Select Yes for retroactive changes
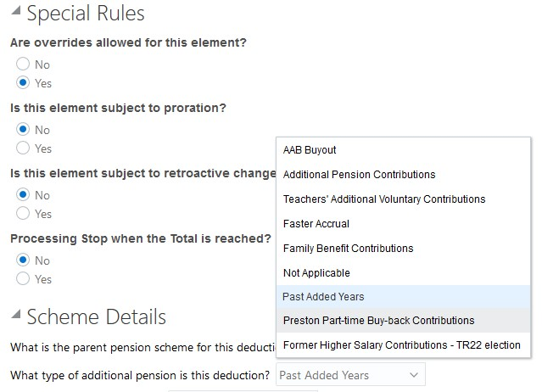This screenshot has width=542, height=392. tap(23, 214)
